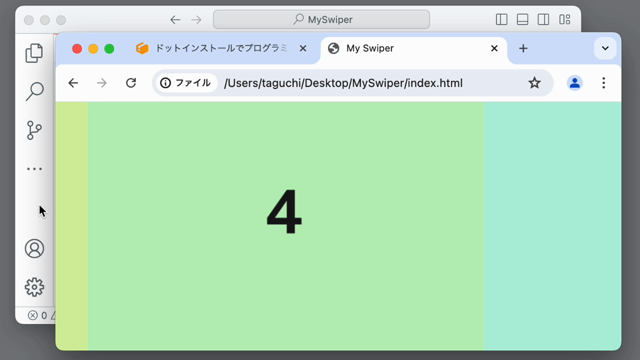Click the teal next slide on right
This screenshot has width=640, height=360.
553,226
